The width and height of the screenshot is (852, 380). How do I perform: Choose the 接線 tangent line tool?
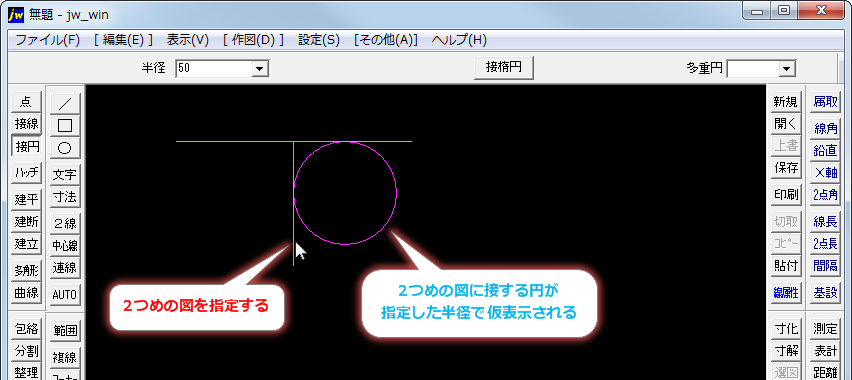point(26,123)
